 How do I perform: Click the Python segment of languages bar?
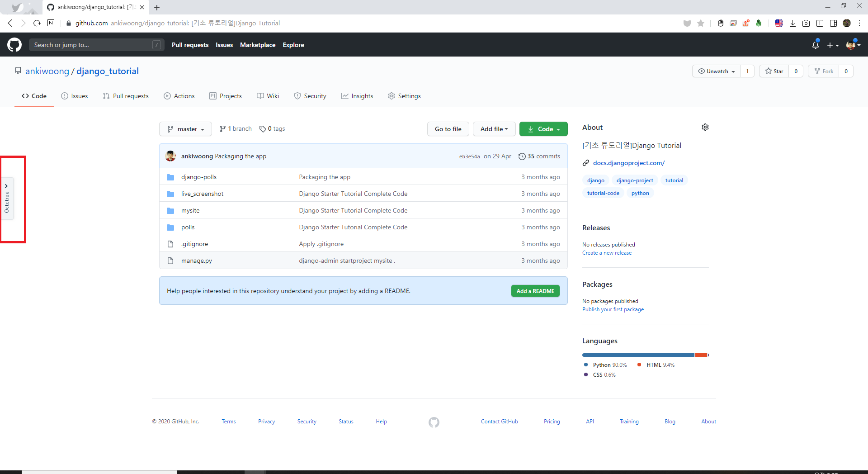click(638, 355)
